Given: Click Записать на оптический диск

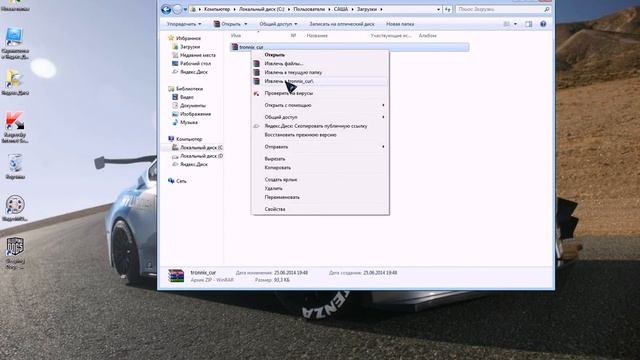Looking at the screenshot, I should [342, 24].
